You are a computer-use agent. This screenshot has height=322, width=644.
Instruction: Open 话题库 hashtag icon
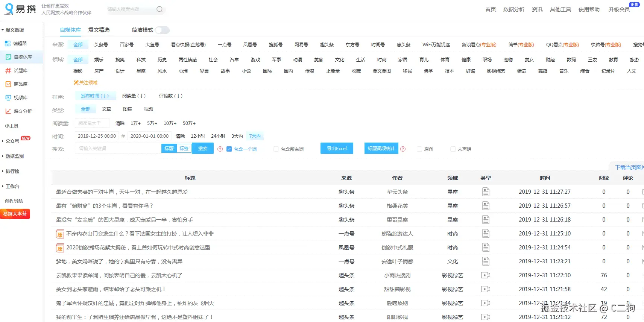click(8, 71)
